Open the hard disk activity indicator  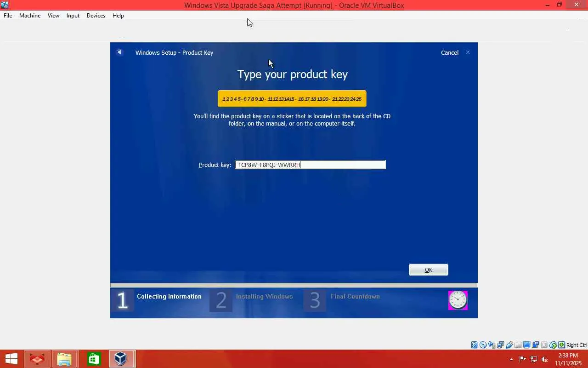[x=475, y=345]
